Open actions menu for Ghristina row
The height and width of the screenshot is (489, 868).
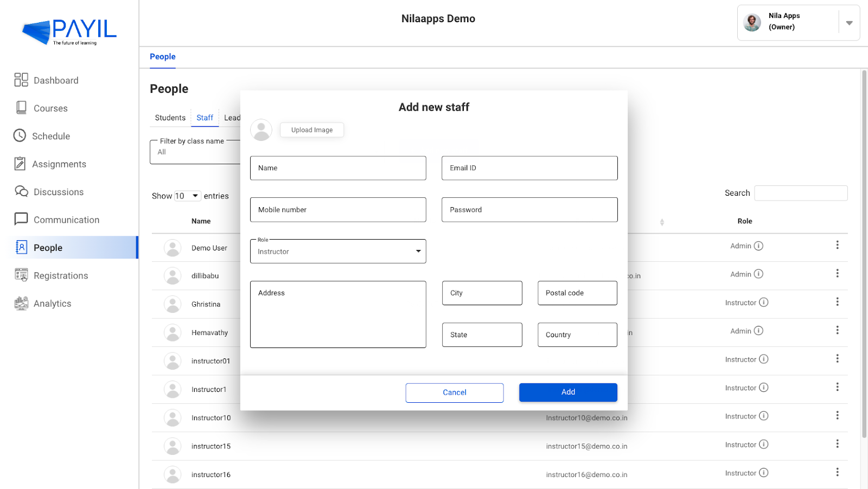pyautogui.click(x=837, y=301)
